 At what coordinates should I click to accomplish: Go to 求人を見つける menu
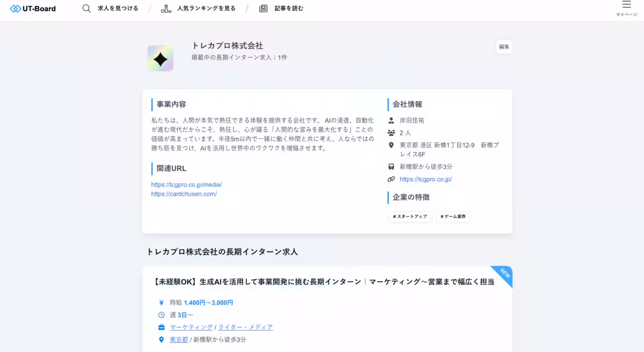tap(118, 9)
